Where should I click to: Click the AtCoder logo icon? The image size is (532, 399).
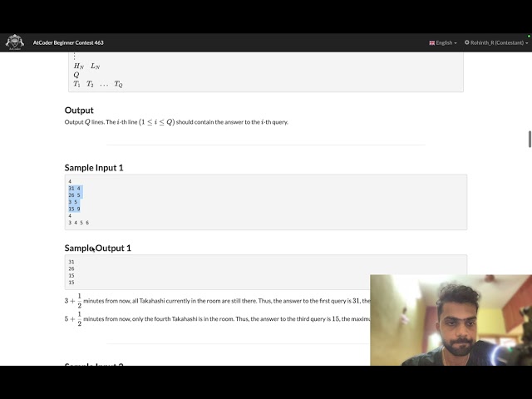[15, 42]
